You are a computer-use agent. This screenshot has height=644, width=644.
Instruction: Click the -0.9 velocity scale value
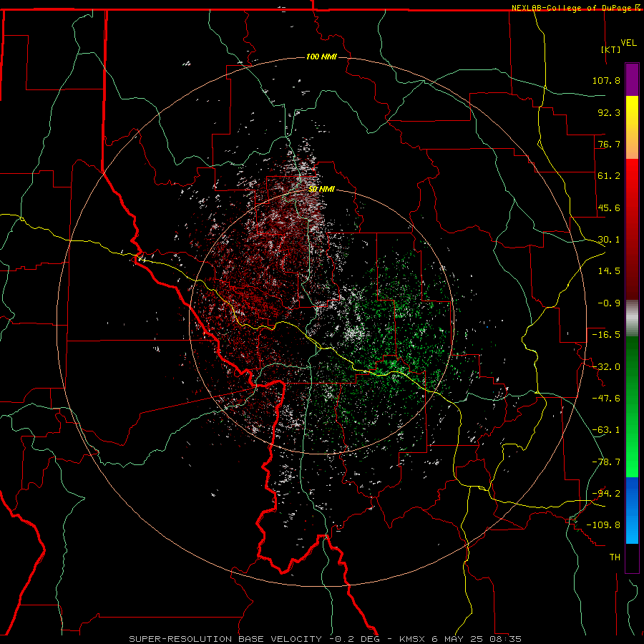609,303
